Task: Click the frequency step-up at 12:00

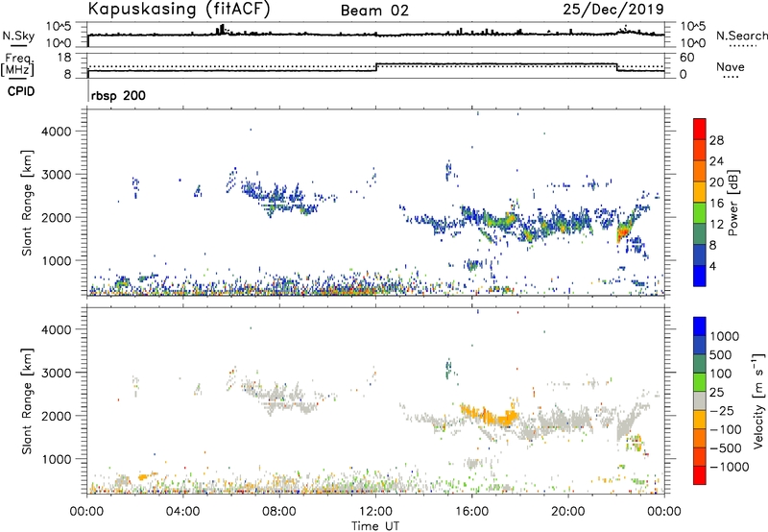Action: pos(376,67)
